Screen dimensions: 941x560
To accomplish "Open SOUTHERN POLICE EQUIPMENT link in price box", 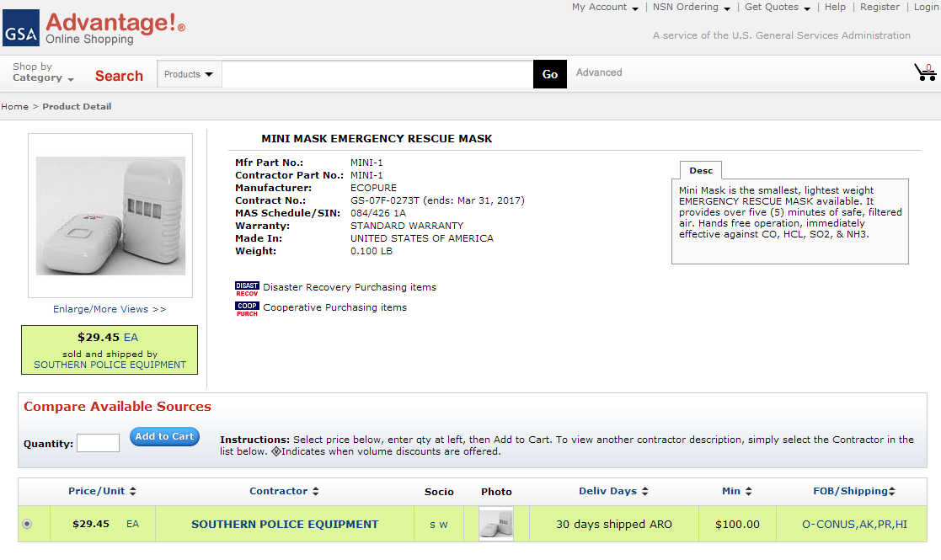I will tap(110, 365).
